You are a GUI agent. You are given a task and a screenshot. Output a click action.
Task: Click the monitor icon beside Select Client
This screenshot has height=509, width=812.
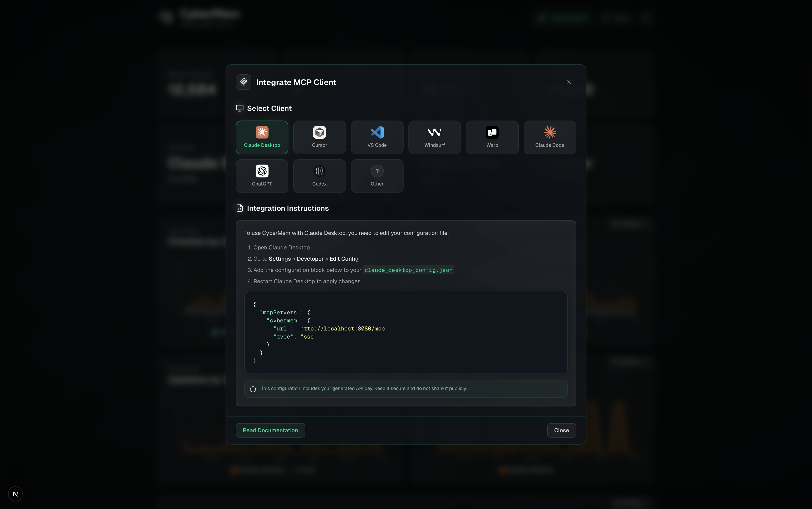(x=239, y=108)
